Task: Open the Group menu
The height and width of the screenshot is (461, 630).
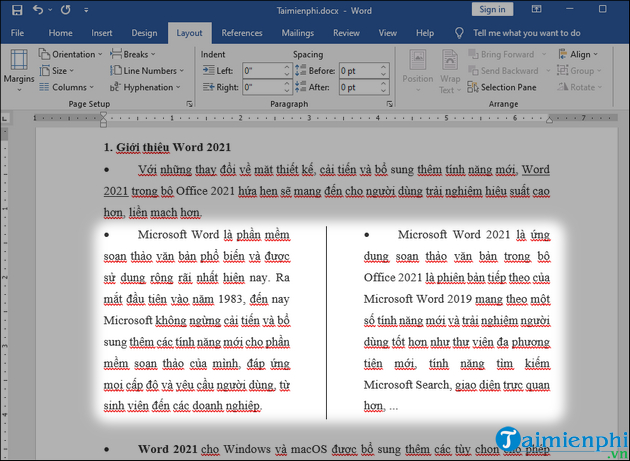Action: click(579, 71)
